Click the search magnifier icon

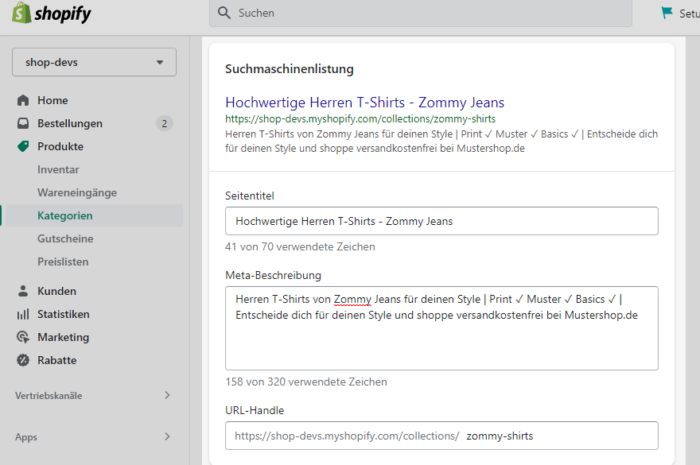point(224,13)
